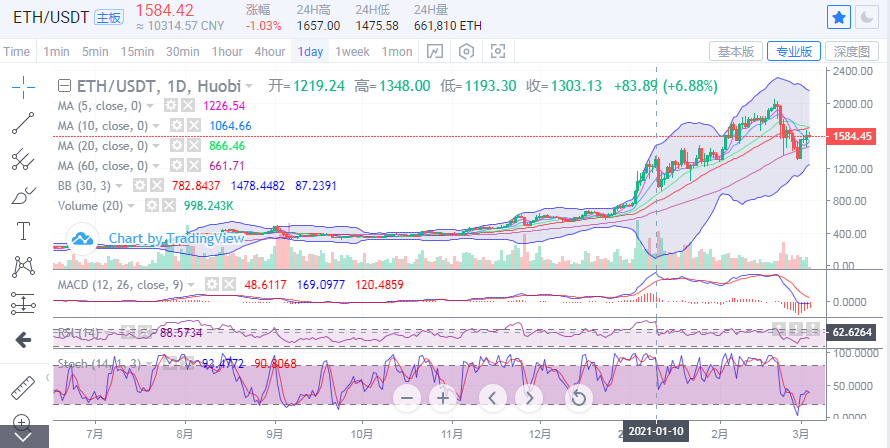890x448 pixels.
Task: Select the 15min interval
Action: tap(137, 52)
